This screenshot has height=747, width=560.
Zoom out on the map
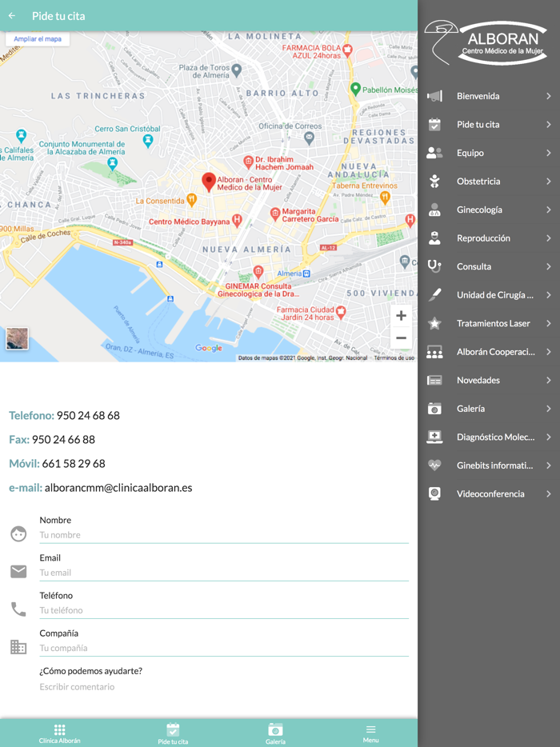[402, 338]
